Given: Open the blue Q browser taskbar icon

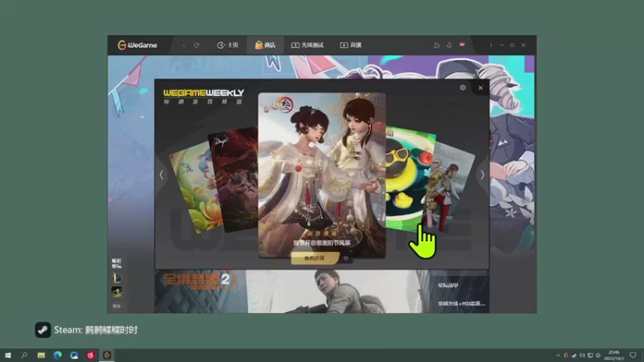Looking at the screenshot, I should click(74, 356).
